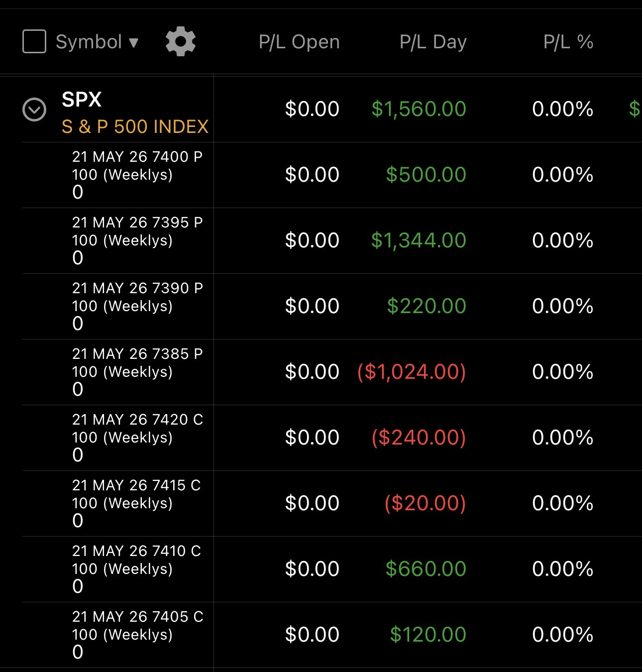Tick the select-all checkbox beside Symbol
642x672 pixels.
[34, 41]
